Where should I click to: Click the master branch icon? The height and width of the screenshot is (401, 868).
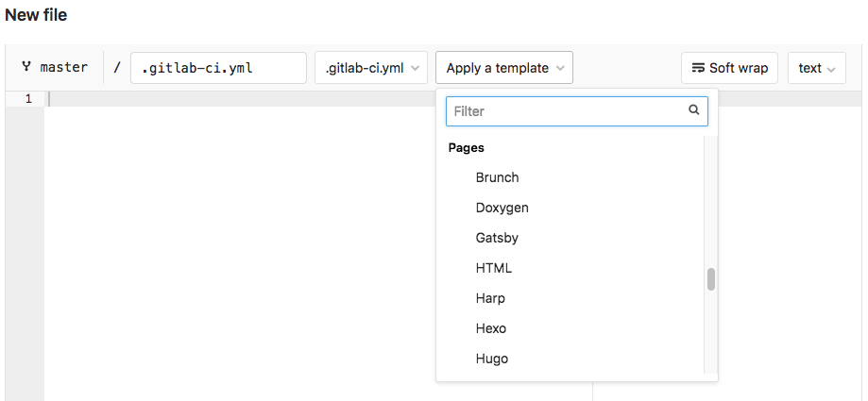pyautogui.click(x=26, y=67)
